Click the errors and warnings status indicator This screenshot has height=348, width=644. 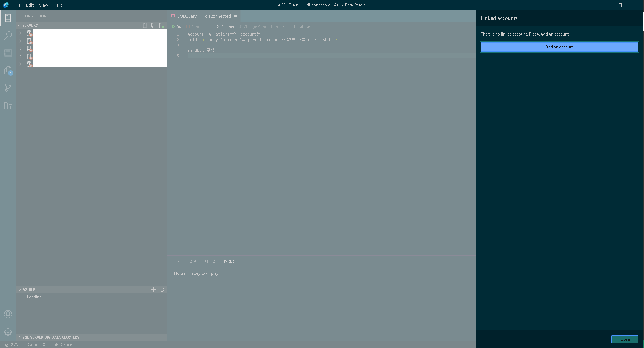pyautogui.click(x=13, y=345)
